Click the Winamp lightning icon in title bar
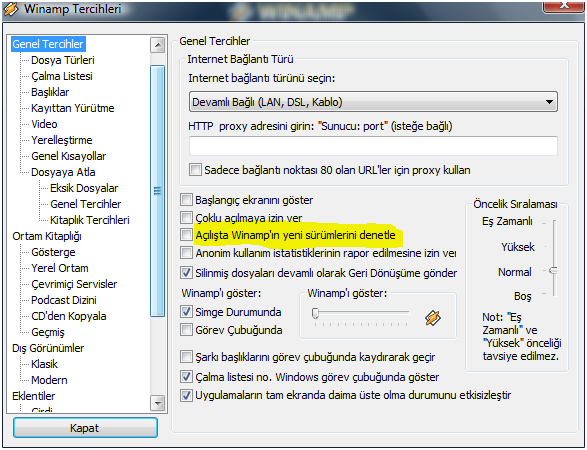This screenshot has width=587, height=450. pos(10,9)
